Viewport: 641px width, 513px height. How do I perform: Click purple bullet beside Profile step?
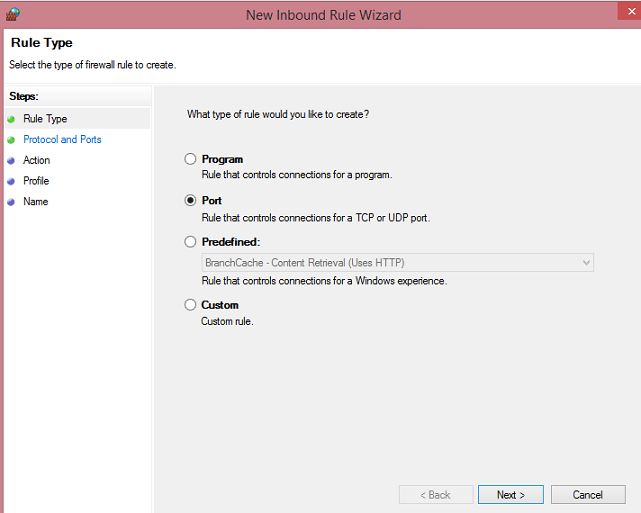[11, 181]
